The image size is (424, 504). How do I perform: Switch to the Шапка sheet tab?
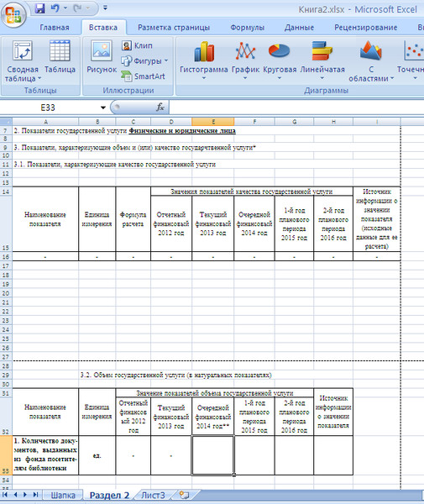(63, 495)
